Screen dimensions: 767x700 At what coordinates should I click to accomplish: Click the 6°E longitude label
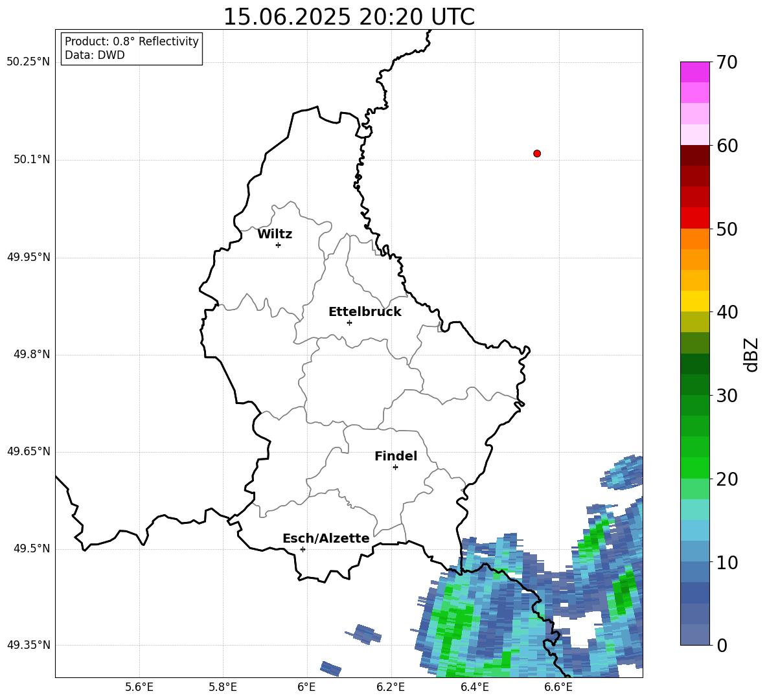306,687
